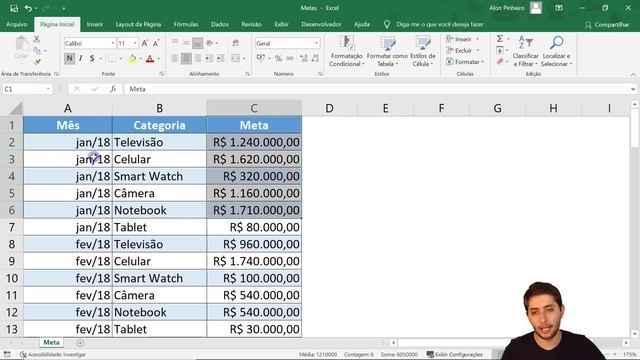Open Classificar e Filtrar dropdown

[x=525, y=51]
